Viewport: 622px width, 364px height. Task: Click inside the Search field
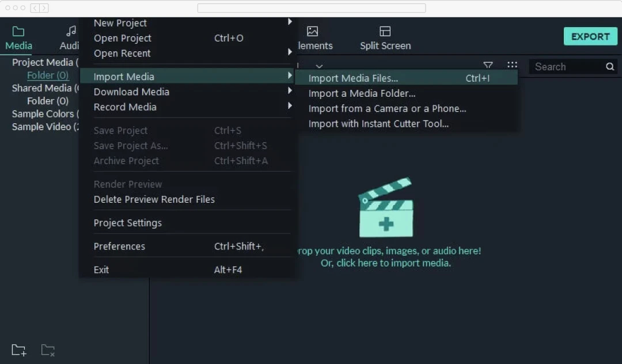tap(562, 66)
